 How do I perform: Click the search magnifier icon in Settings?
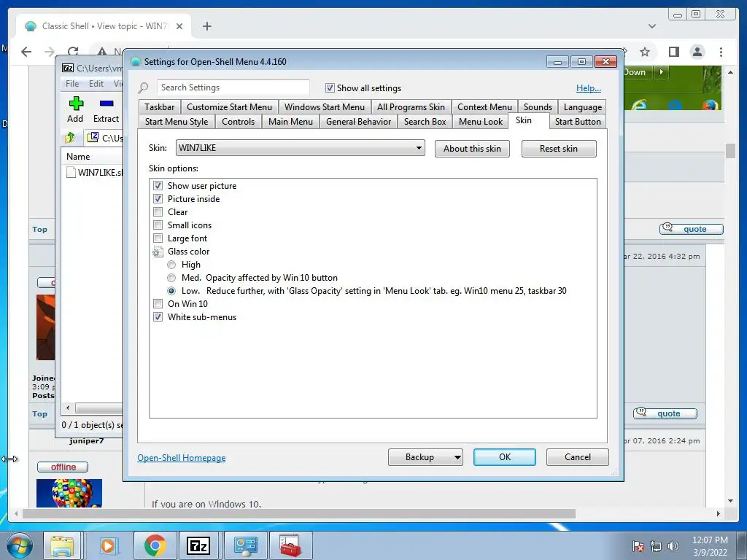click(x=143, y=88)
